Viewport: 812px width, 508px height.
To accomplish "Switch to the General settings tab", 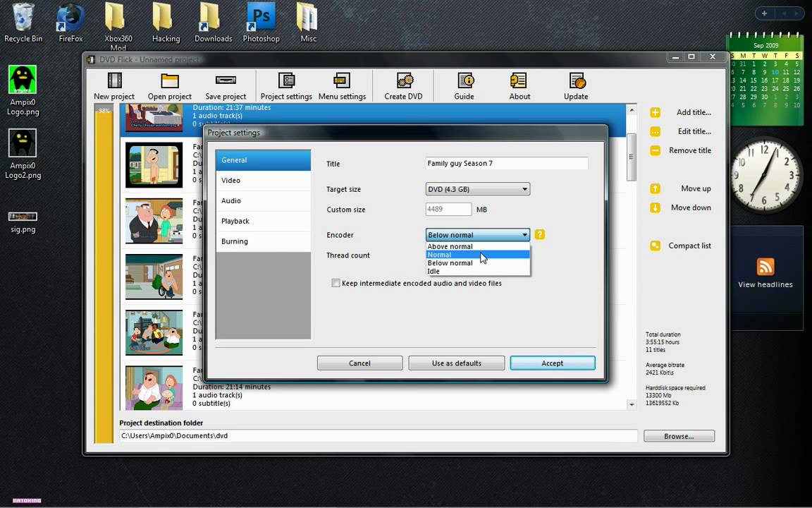I will [x=263, y=160].
